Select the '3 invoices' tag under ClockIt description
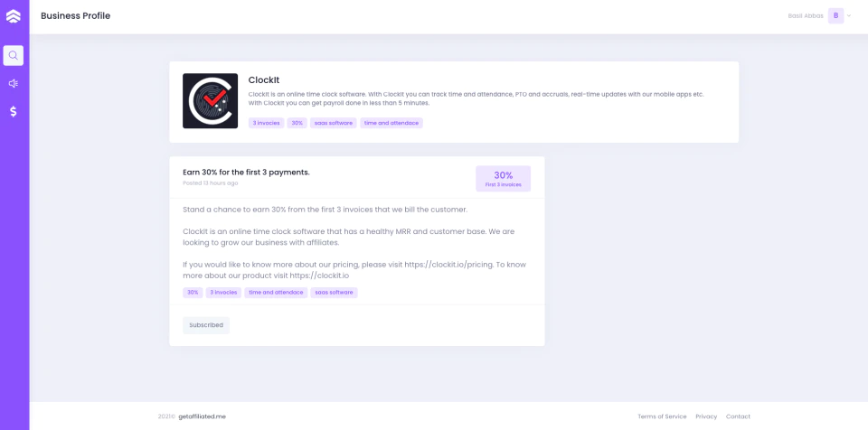Image resolution: width=868 pixels, height=430 pixels. [x=266, y=123]
